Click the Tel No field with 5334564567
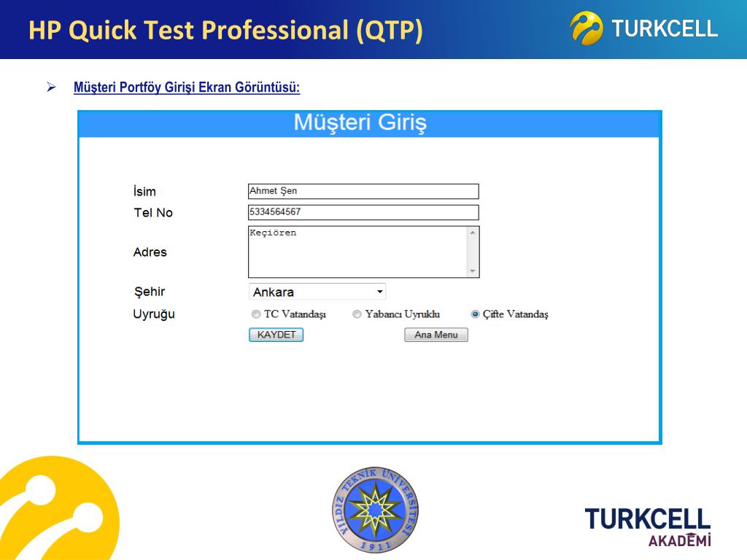Viewport: 747px width, 560px height. (363, 212)
